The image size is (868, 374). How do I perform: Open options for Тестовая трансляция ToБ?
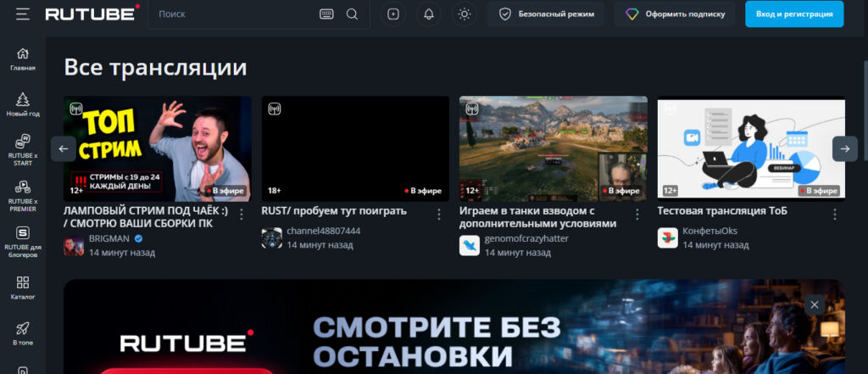point(835,215)
